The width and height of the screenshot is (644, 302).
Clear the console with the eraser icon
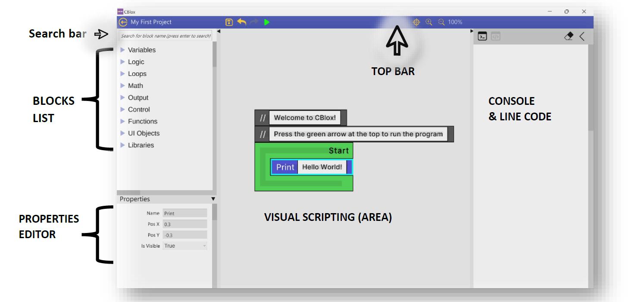[x=569, y=37]
